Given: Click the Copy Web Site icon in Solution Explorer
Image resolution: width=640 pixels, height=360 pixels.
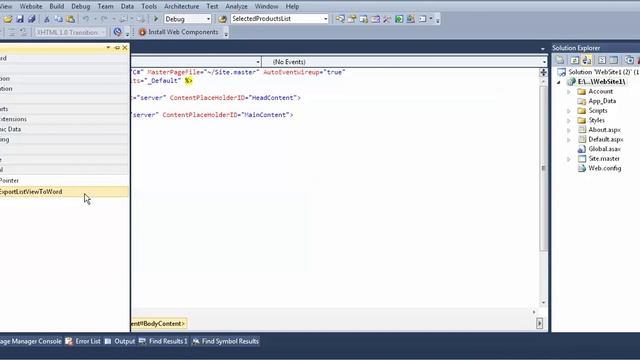Looking at the screenshot, I should tap(629, 60).
